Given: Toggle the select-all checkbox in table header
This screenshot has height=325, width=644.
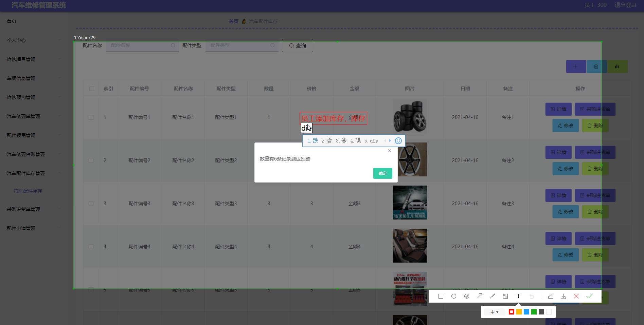Looking at the screenshot, I should (x=92, y=89).
